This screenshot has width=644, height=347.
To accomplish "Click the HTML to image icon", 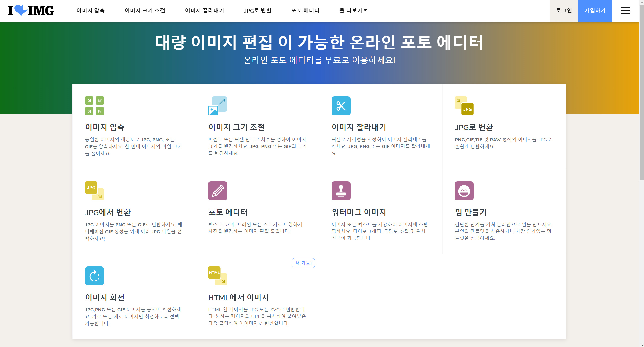I will point(218,276).
